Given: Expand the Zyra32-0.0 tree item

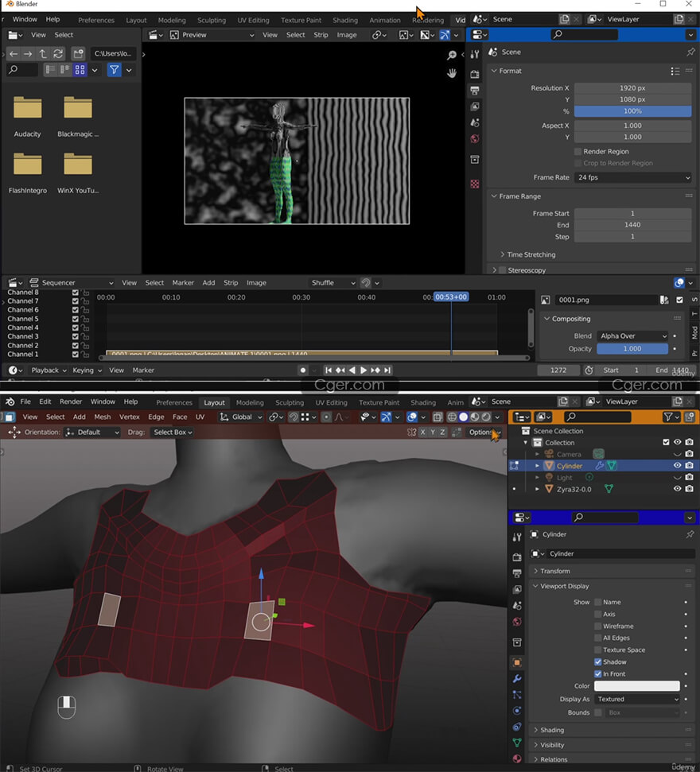Looking at the screenshot, I should [x=538, y=490].
